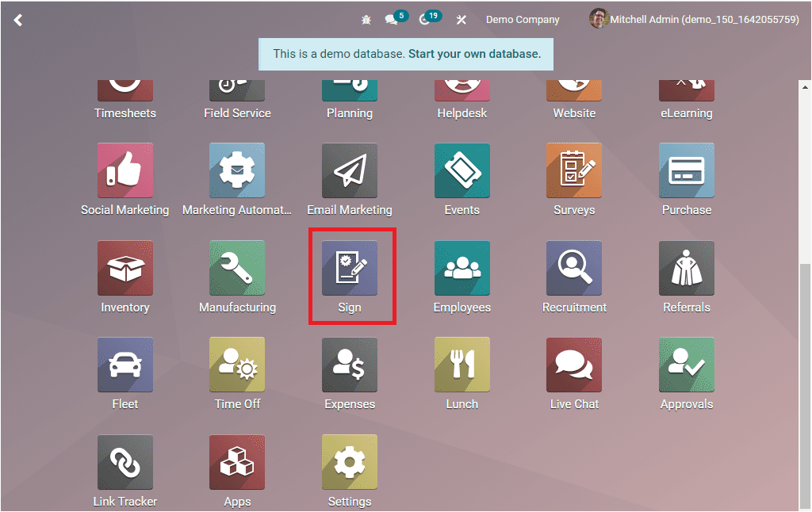Open the Live Chat bubbles icon
Viewport: 812px width, 512px height.
(x=574, y=365)
